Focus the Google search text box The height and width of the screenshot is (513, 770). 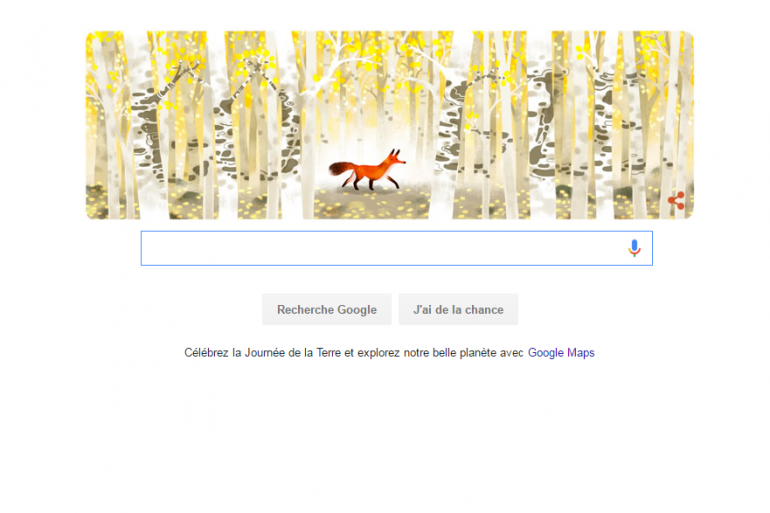coord(396,248)
